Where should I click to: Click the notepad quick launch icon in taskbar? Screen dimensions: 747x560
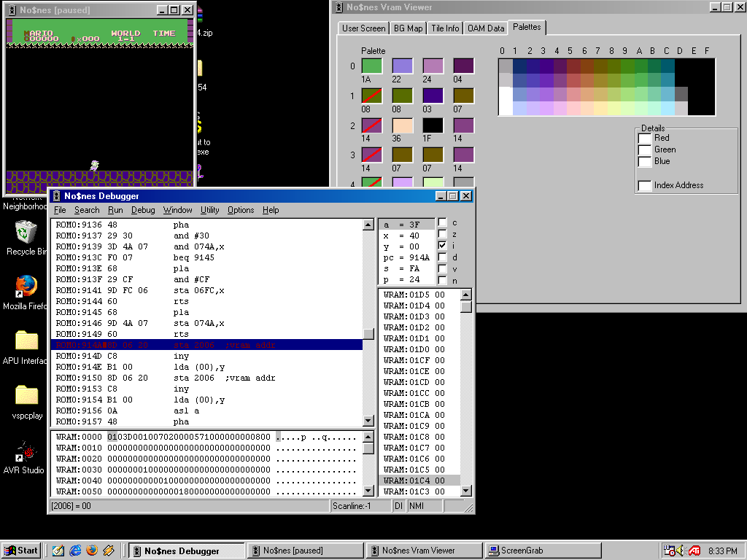pos(58,551)
